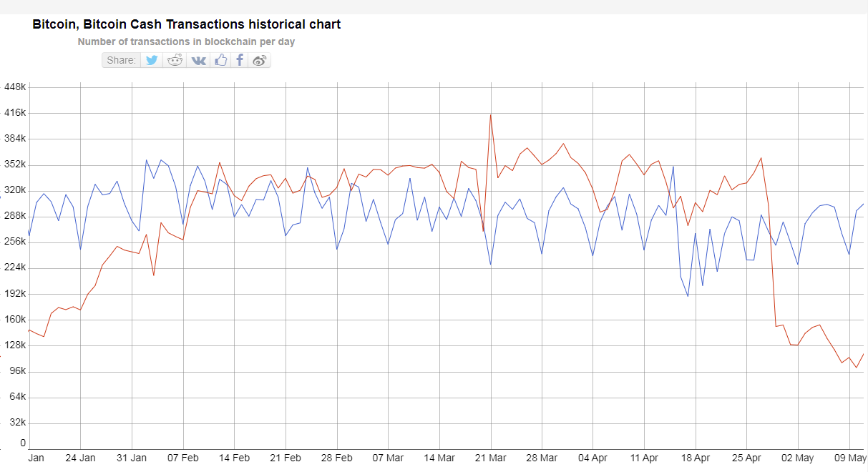868x472 pixels.
Task: Click the '28 Mar' date label
Action: click(542, 458)
